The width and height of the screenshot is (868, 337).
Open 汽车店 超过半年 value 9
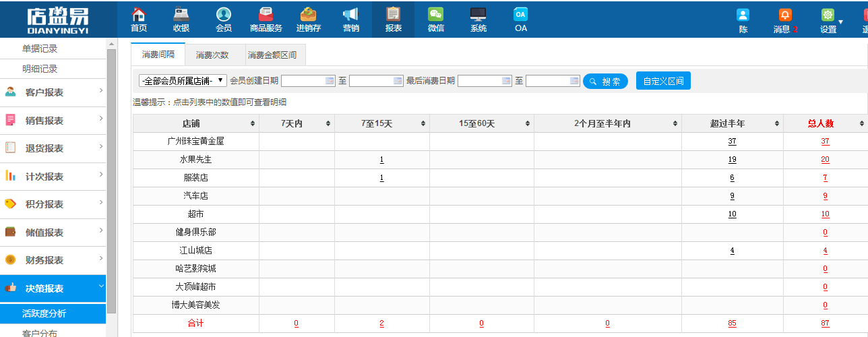tap(732, 196)
